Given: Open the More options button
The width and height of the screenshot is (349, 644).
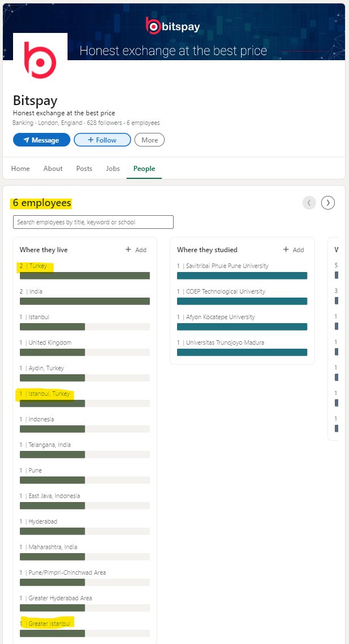Looking at the screenshot, I should coord(149,140).
